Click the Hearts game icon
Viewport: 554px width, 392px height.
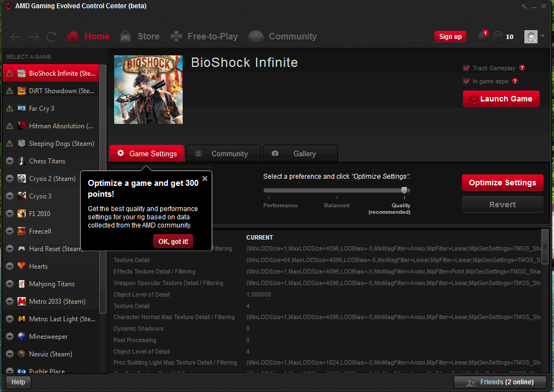[21, 266]
